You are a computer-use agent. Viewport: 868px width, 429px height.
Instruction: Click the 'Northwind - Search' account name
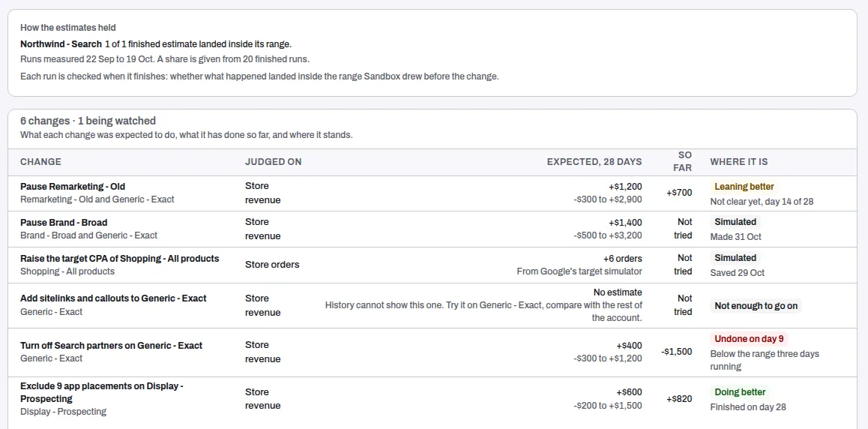61,43
